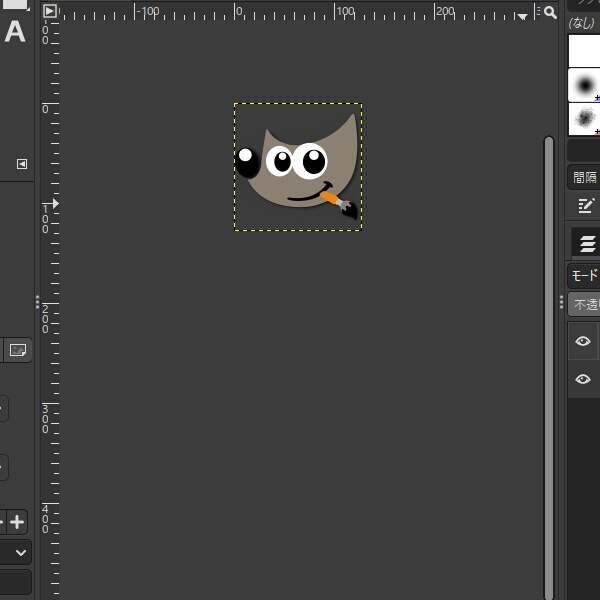Screen dimensions: 600x600
Task: Expand the dropdown chevron in left panel
Action: point(21,552)
